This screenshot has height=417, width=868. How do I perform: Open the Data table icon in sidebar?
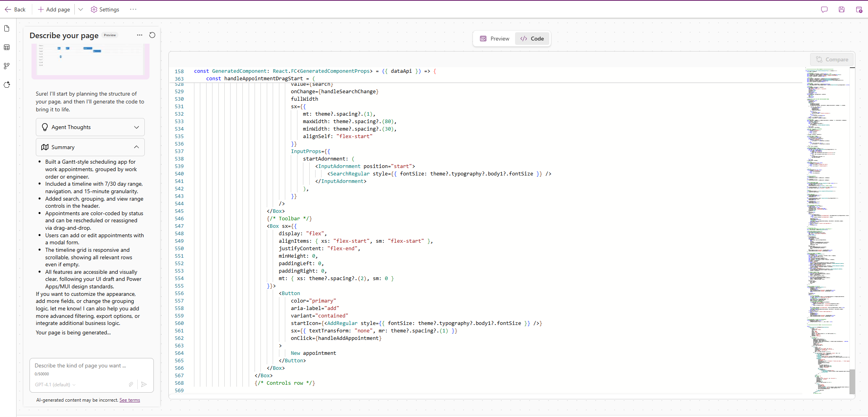pos(7,47)
